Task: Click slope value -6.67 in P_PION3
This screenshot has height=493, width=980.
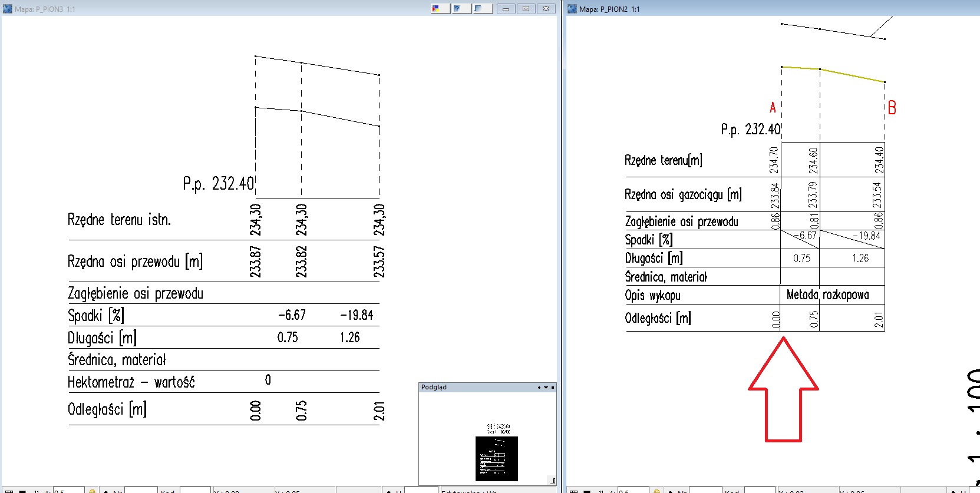Action: click(x=292, y=315)
